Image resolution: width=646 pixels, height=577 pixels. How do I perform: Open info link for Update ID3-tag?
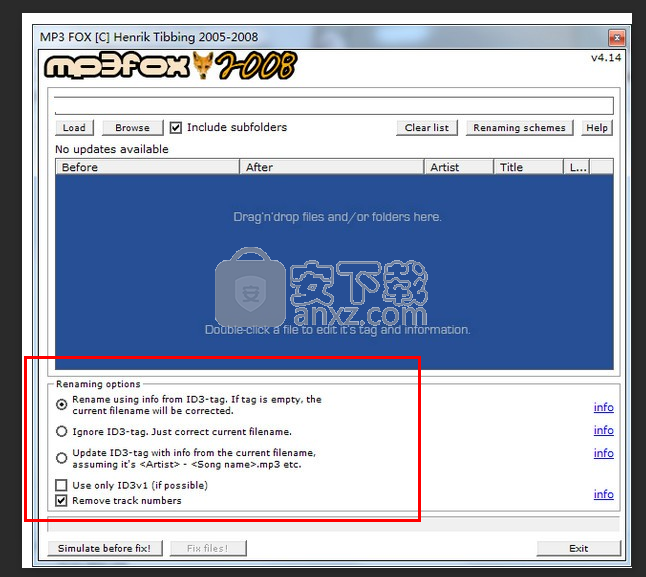click(x=604, y=453)
